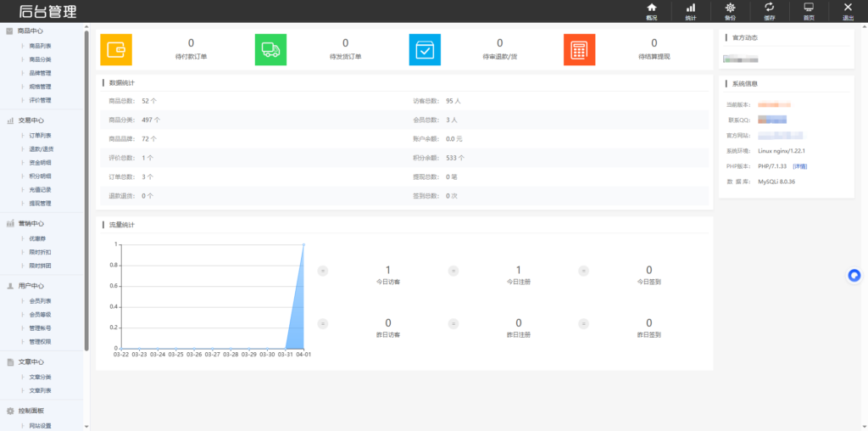Click the round icon beside 今日注册
Screen dimensions: 868x431
(453, 271)
